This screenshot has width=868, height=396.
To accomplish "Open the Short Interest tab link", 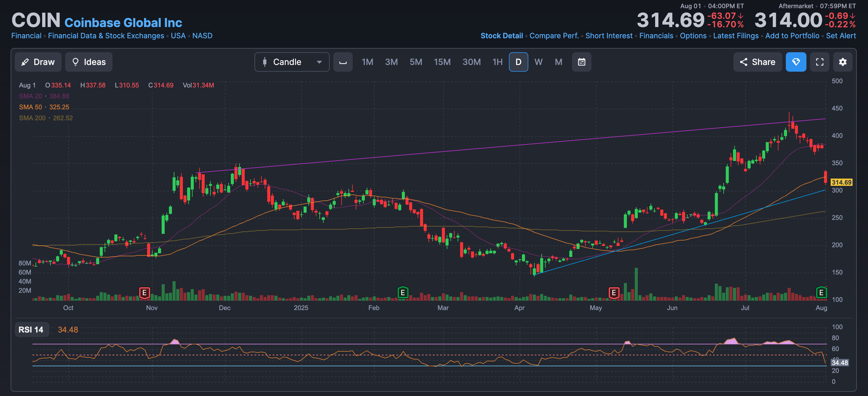I will (609, 36).
